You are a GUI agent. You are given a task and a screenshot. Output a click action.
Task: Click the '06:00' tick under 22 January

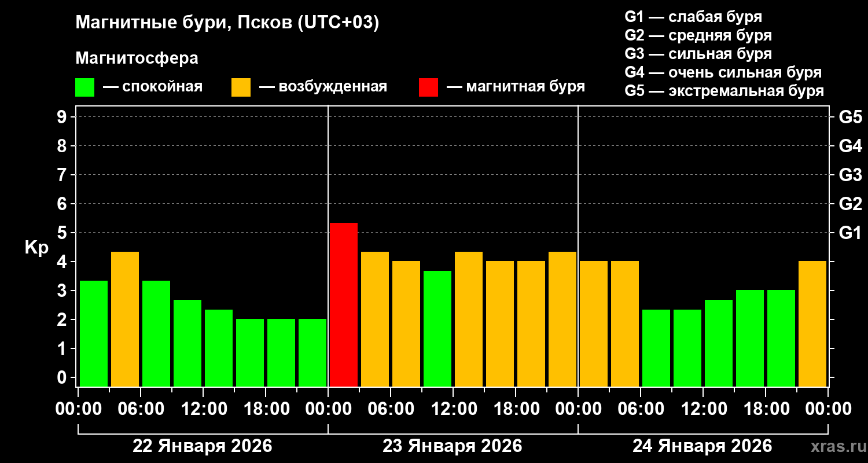(x=141, y=409)
